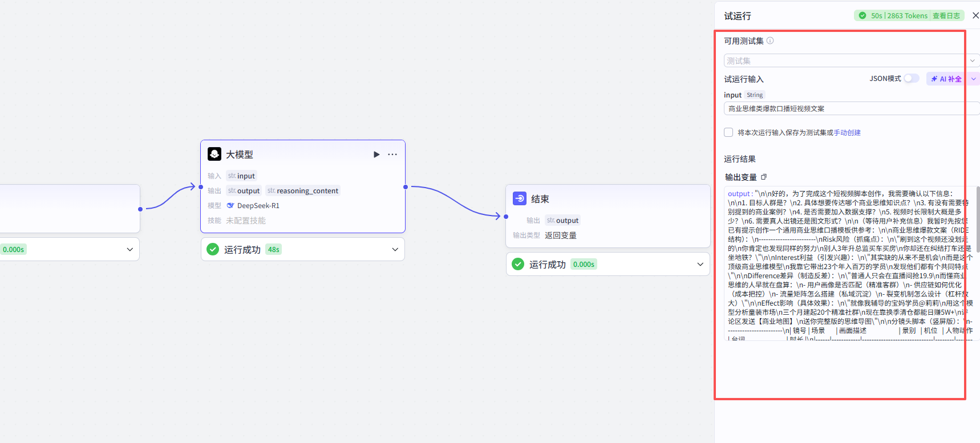Click the info icon beside 可用测试集
Screen dimensions: 980x443
(x=770, y=40)
